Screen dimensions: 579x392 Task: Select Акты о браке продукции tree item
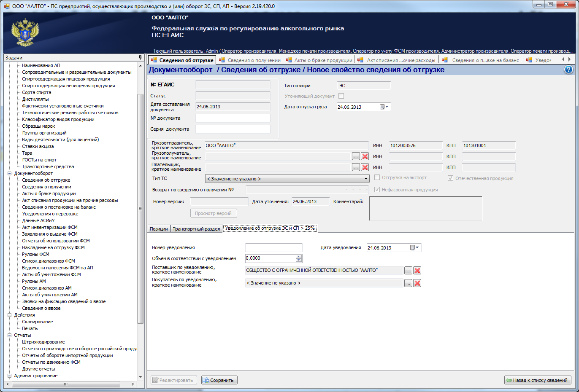click(49, 193)
